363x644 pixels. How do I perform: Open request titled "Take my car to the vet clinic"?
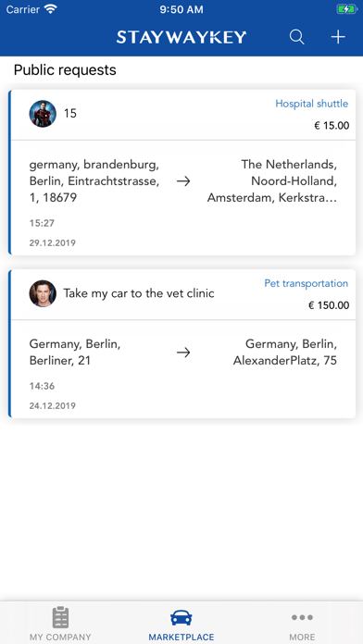[x=139, y=293]
